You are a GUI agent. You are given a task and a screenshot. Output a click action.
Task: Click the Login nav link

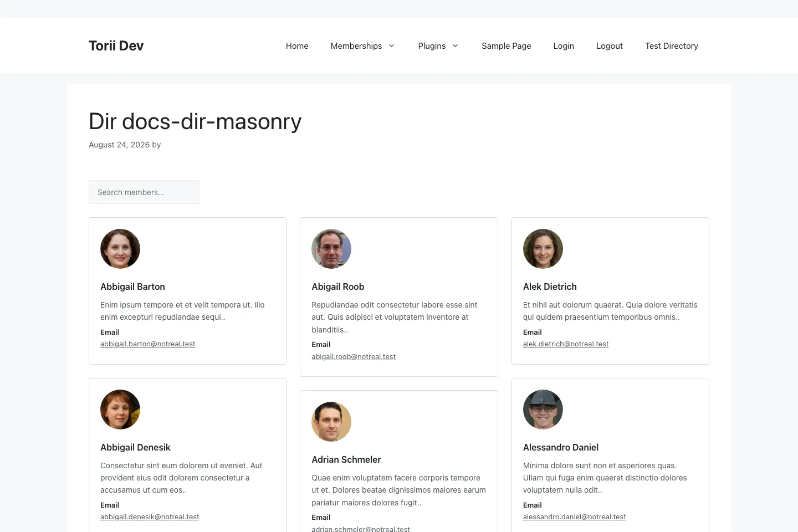[564, 46]
